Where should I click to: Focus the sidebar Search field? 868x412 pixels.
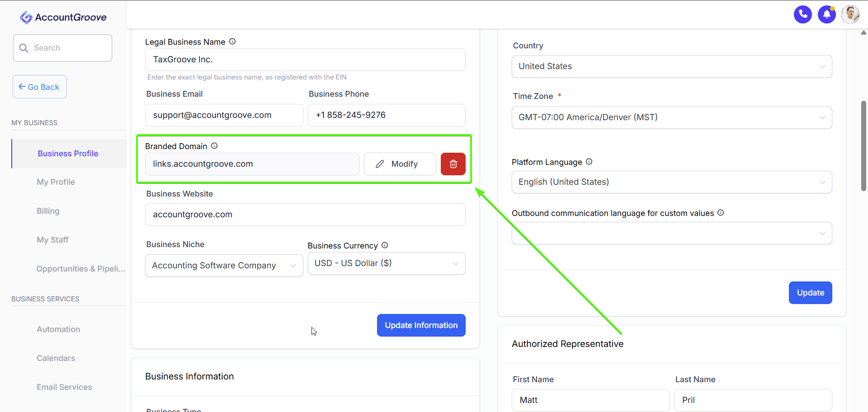click(x=62, y=48)
